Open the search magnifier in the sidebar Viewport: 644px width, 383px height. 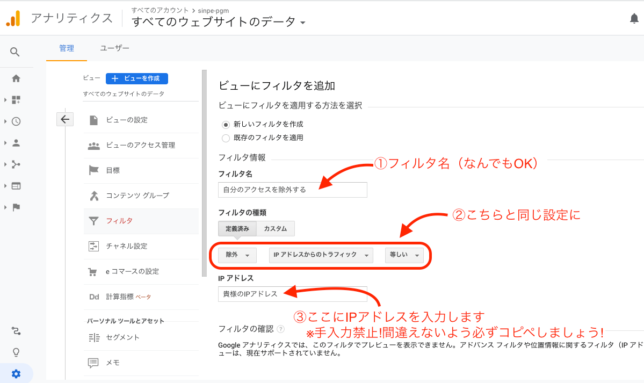[15, 52]
